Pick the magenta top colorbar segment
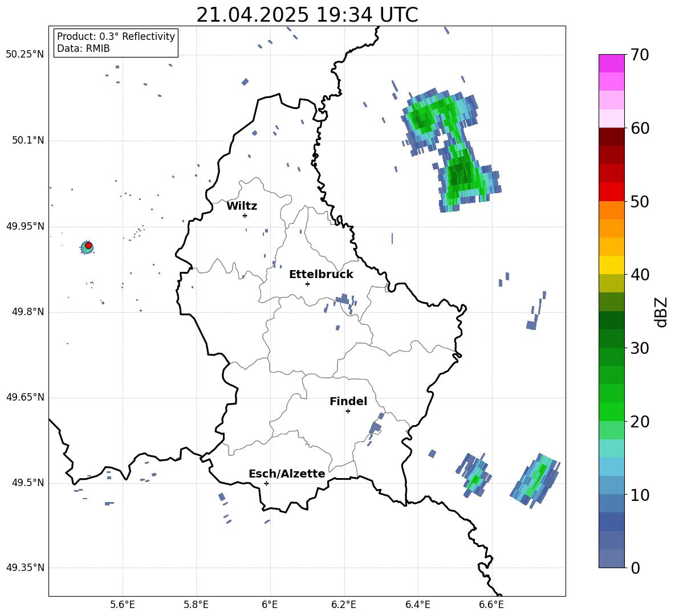Image resolution: width=675 pixels, height=616 pixels. pyautogui.click(x=611, y=64)
